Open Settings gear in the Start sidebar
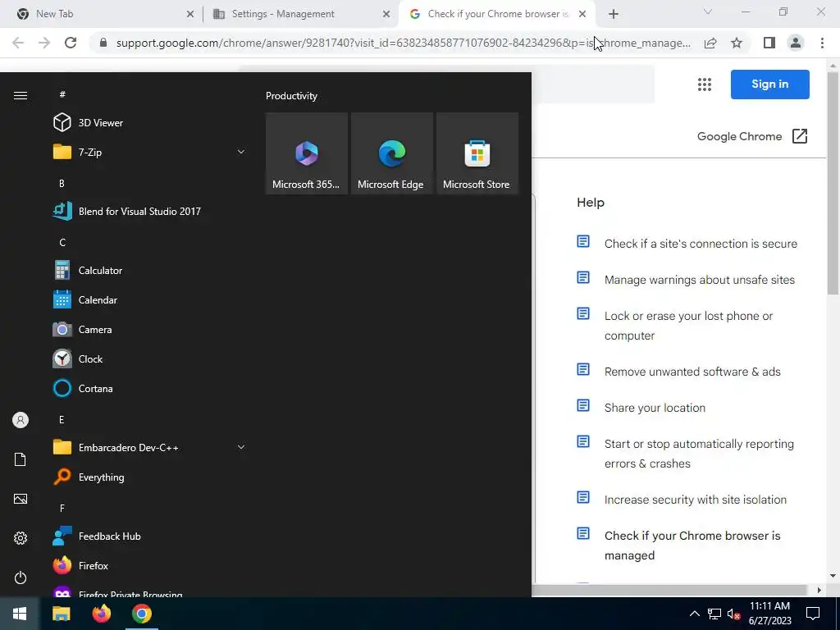840x630 pixels. (x=21, y=538)
